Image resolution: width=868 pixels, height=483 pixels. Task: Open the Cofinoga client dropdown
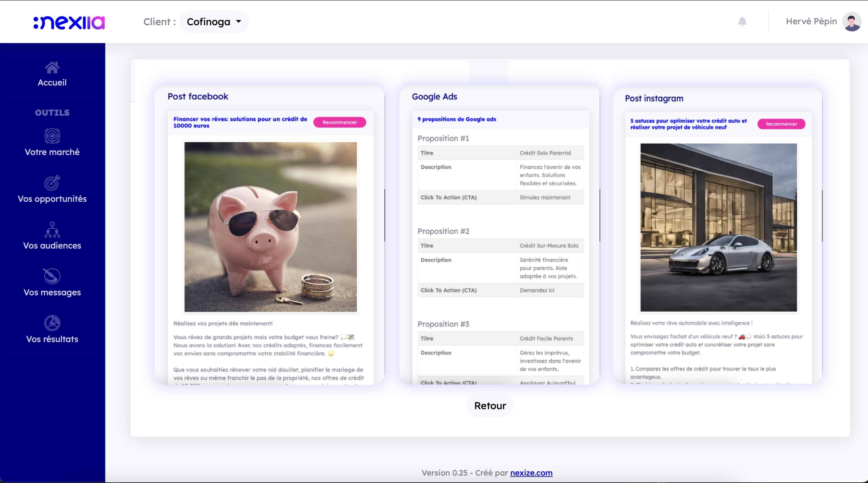click(214, 22)
